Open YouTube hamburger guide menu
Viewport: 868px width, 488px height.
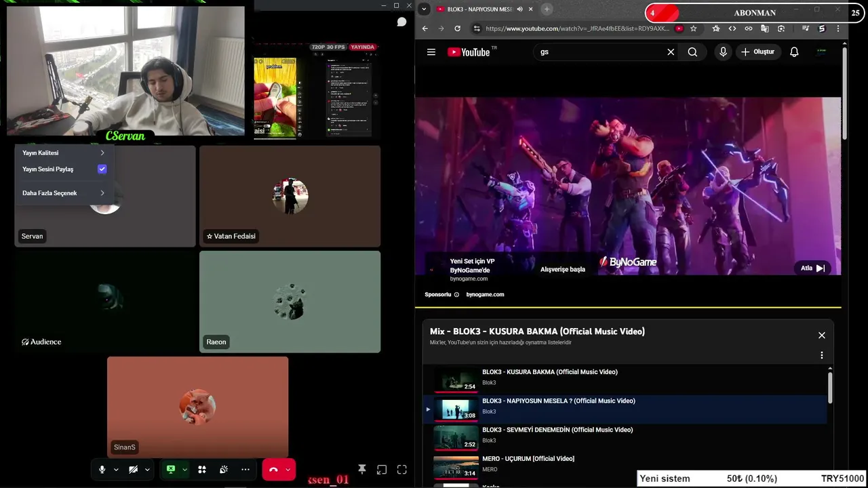431,52
